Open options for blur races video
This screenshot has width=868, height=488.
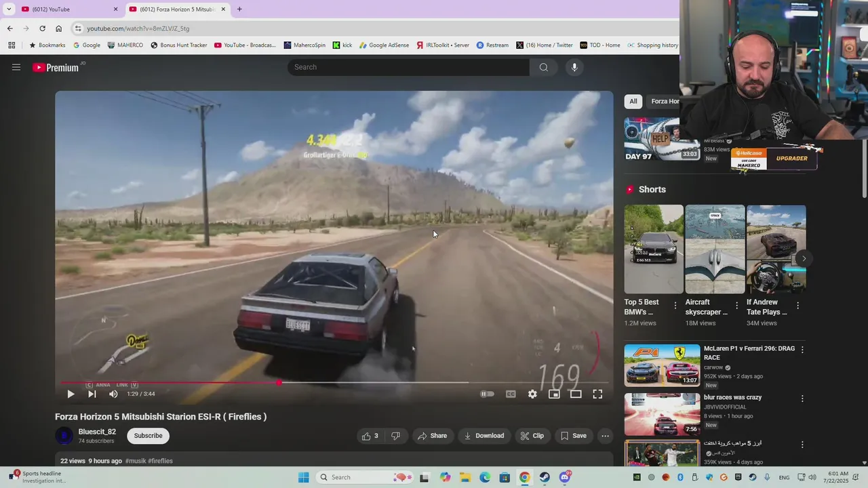click(802, 399)
